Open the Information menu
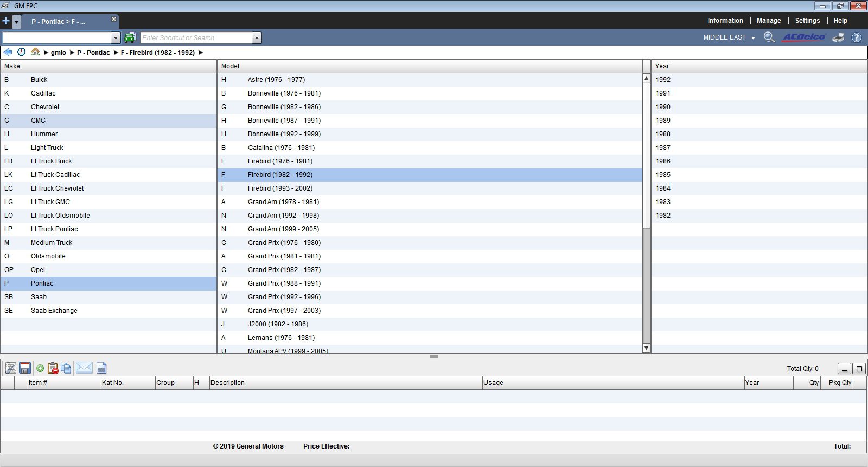 (x=725, y=21)
